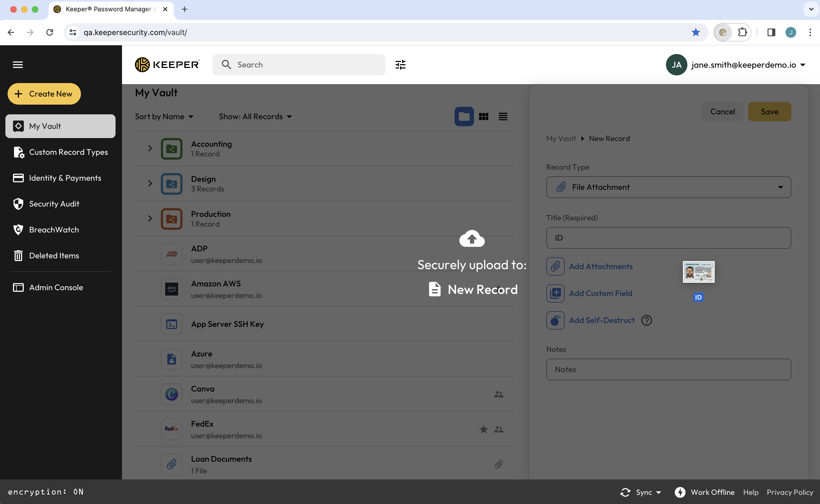Open Security Audit in the sidebar
This screenshot has width=820, height=504.
pyautogui.click(x=54, y=204)
